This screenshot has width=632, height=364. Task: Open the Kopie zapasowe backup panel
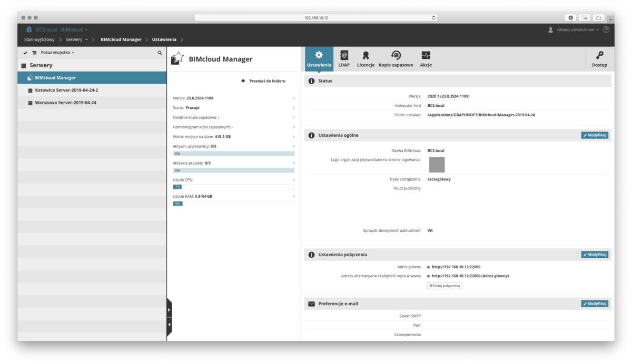tap(396, 59)
